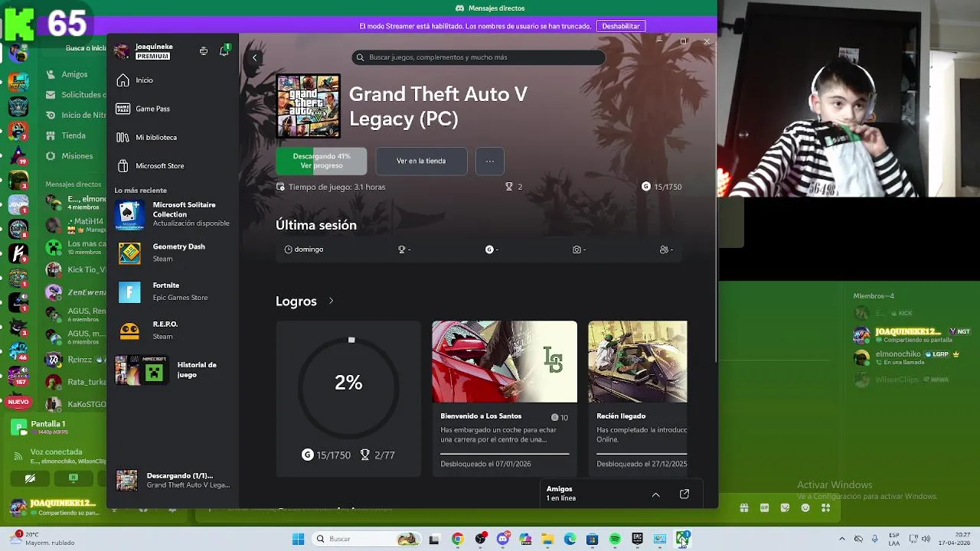Click the microphone icon in system tray
980x551 pixels.
[x=875, y=540]
